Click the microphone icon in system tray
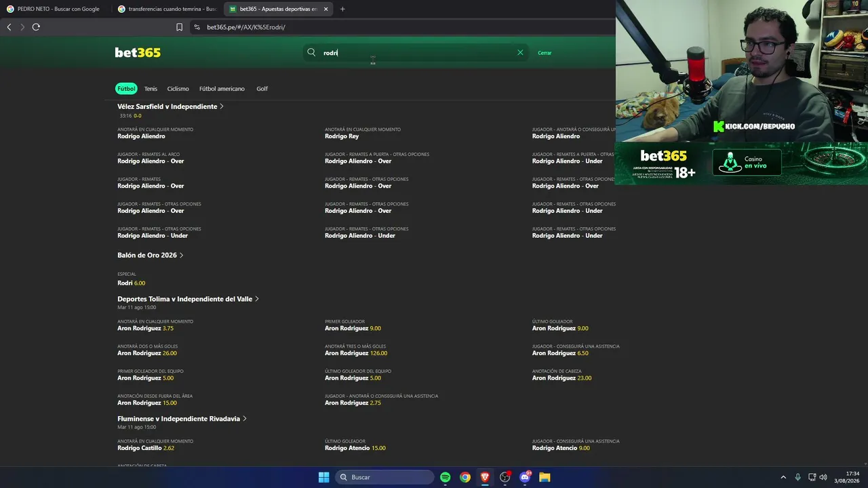868x488 pixels. pyautogui.click(x=797, y=477)
